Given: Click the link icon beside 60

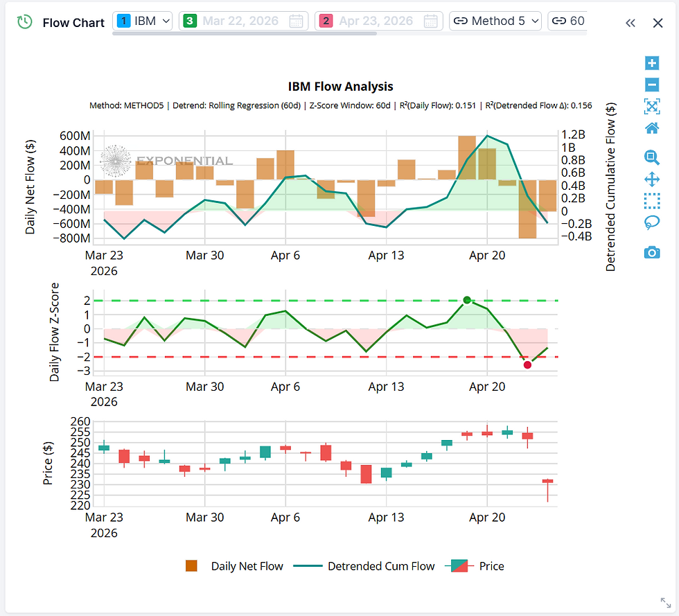Looking at the screenshot, I should pos(559,21).
